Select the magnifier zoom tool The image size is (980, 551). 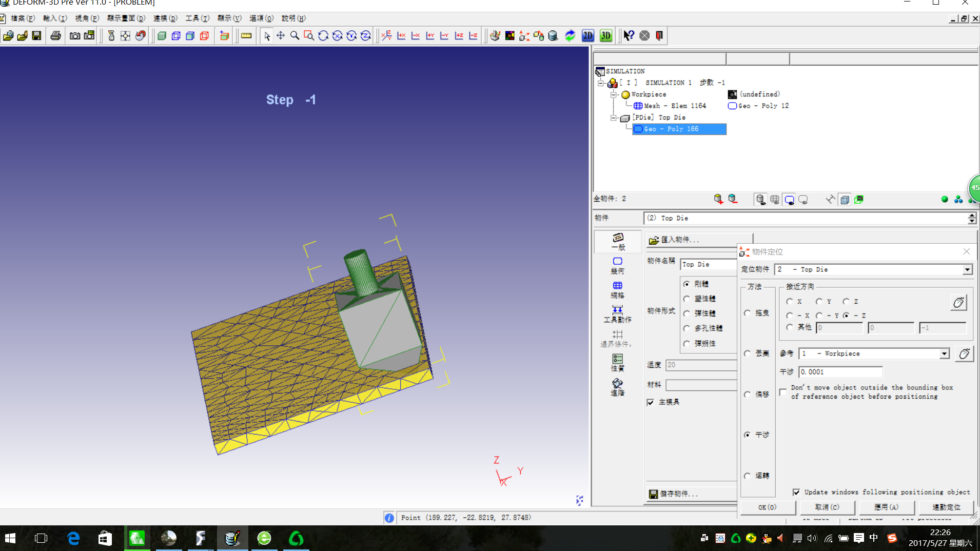(295, 36)
